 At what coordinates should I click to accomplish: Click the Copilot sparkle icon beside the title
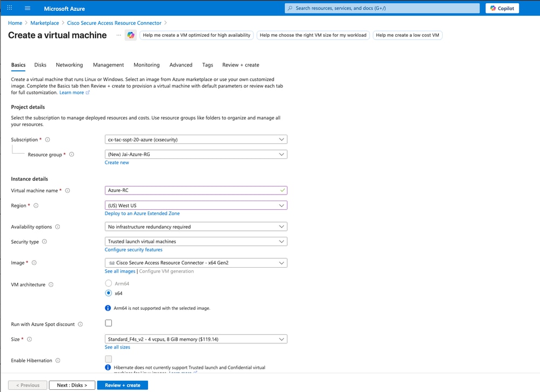130,35
